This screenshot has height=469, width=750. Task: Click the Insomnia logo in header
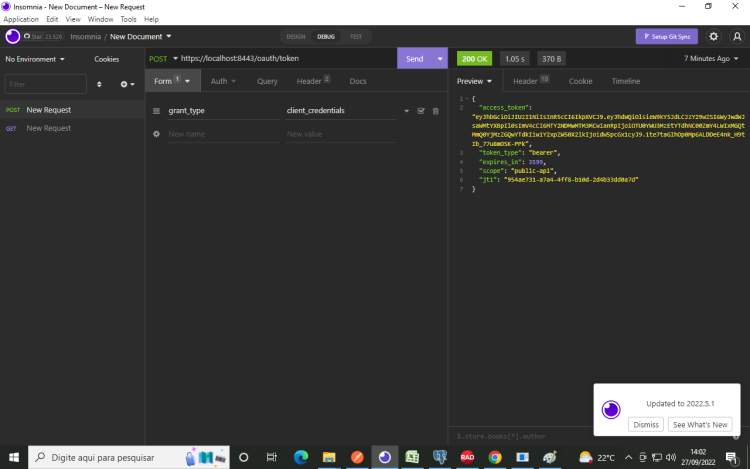[x=12, y=36]
